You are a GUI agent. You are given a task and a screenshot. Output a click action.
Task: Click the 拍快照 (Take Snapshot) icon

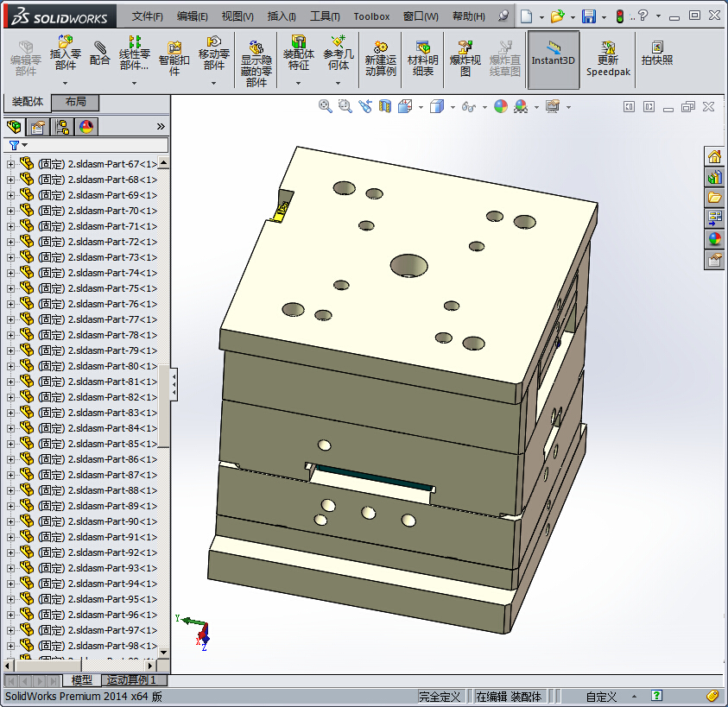[656, 54]
